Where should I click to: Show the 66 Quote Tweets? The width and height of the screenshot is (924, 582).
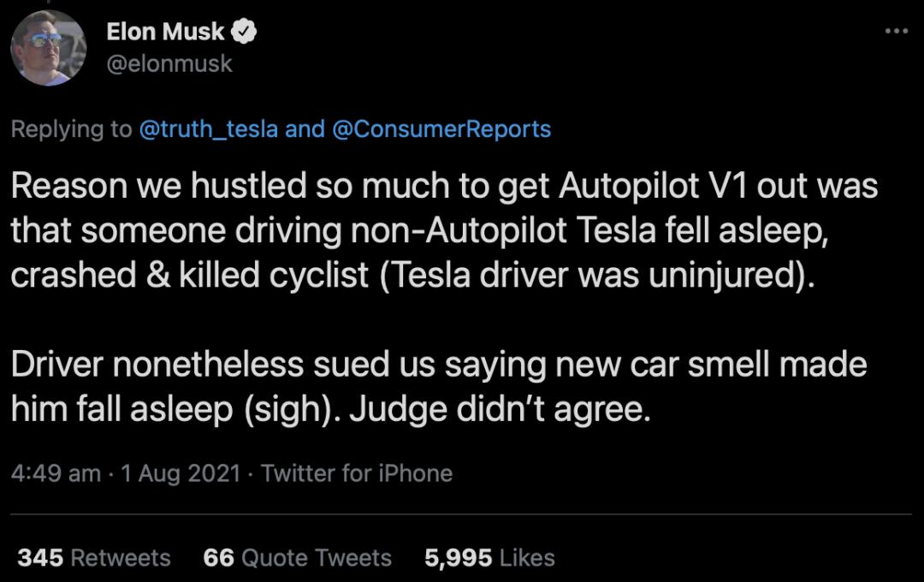[297, 558]
